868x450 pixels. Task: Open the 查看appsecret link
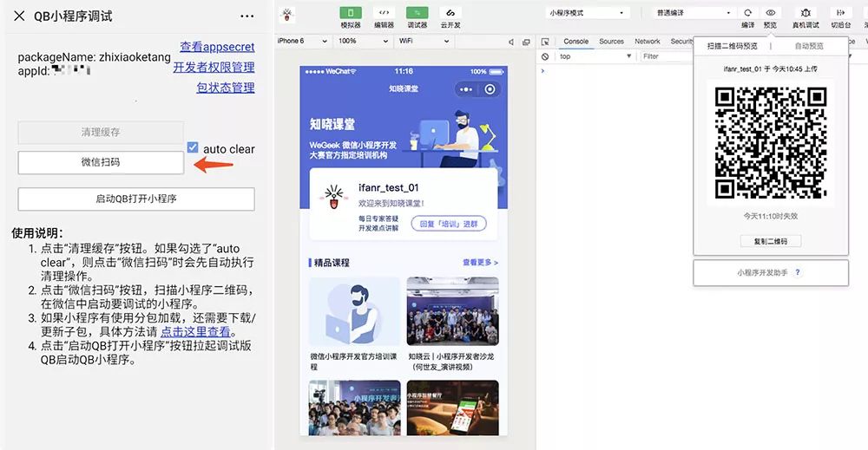217,47
